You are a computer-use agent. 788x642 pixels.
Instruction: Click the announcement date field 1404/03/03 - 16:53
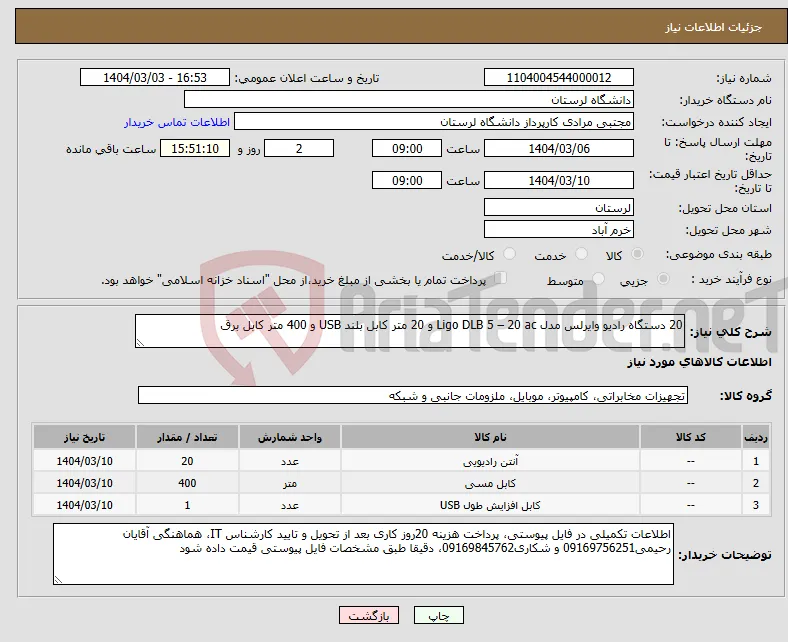tap(155, 77)
